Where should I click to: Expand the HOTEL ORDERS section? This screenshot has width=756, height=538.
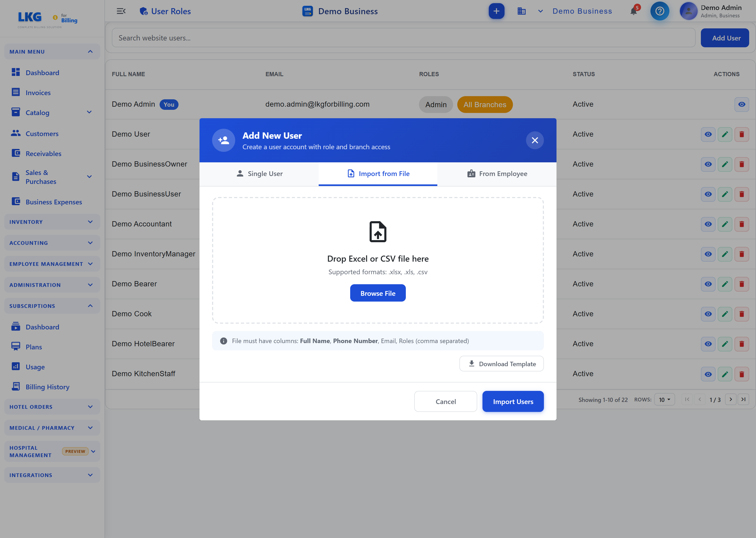click(x=52, y=407)
